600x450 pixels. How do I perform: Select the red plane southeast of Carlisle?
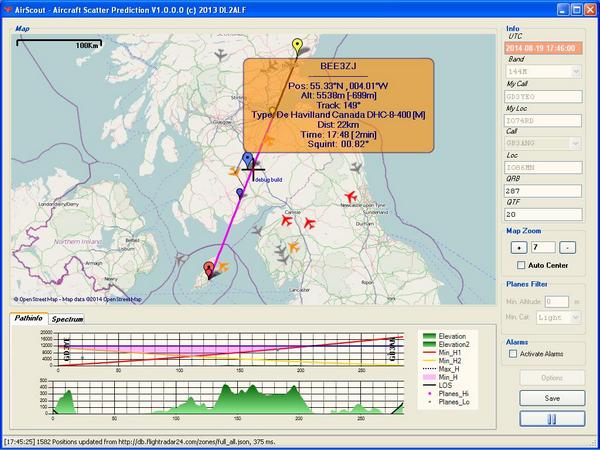click(x=309, y=223)
